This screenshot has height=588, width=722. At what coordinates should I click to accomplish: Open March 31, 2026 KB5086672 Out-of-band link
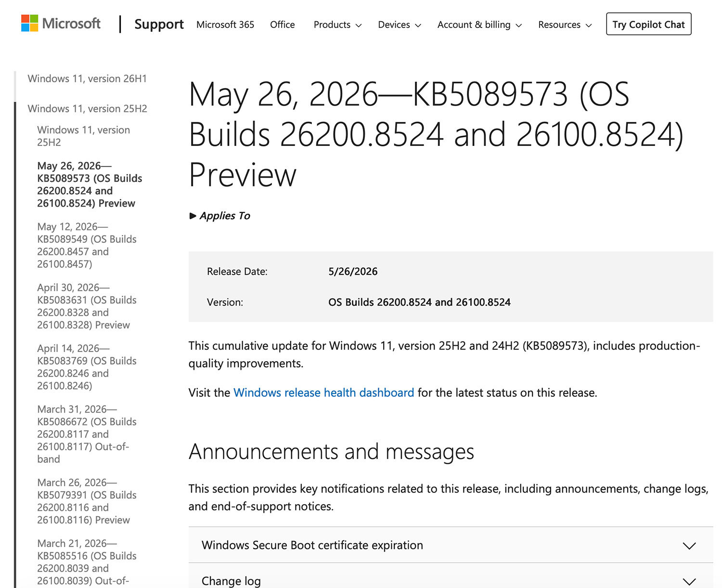pyautogui.click(x=87, y=434)
